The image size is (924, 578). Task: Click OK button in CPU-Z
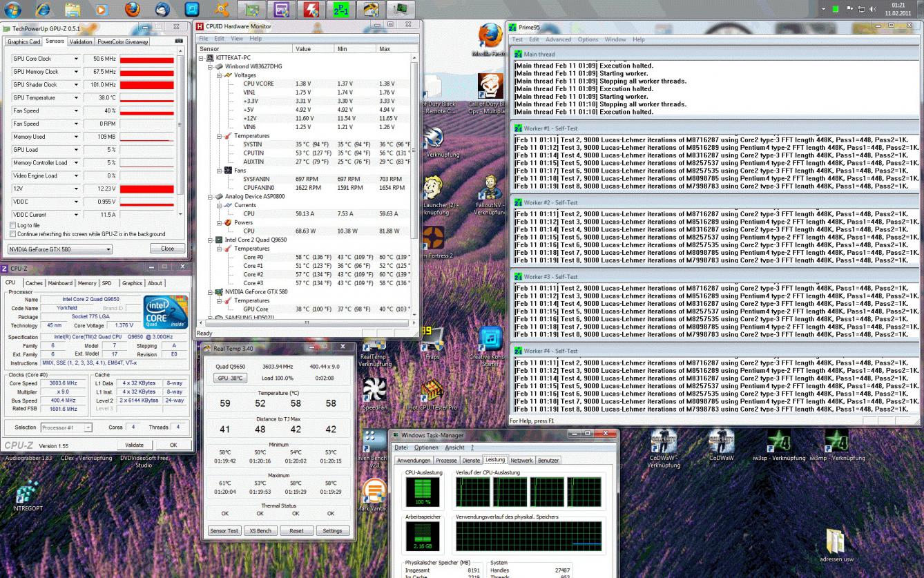click(x=173, y=445)
